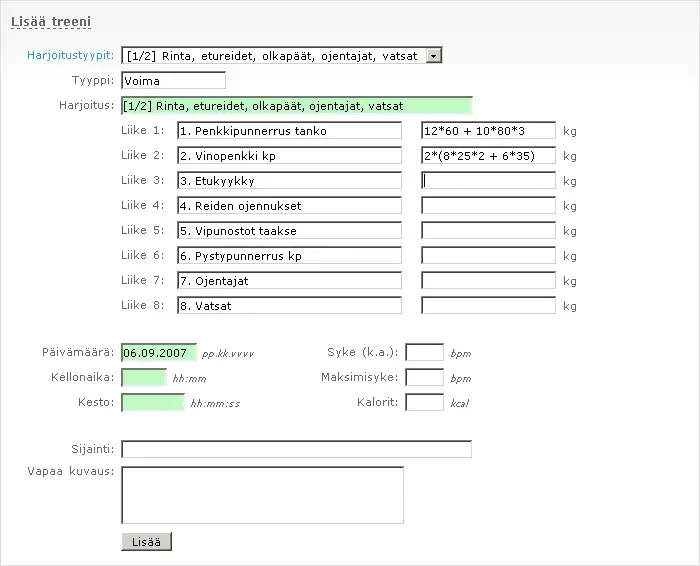The width and height of the screenshot is (700, 566).
Task: Focus the Liike 4 Reiden ojennukset field
Action: (x=289, y=206)
